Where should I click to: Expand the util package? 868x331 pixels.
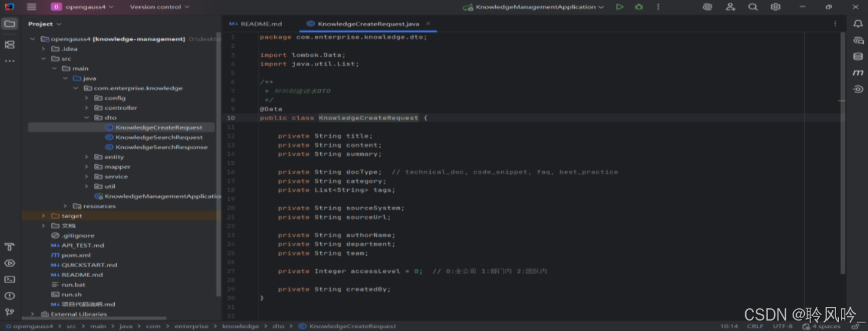coord(87,186)
